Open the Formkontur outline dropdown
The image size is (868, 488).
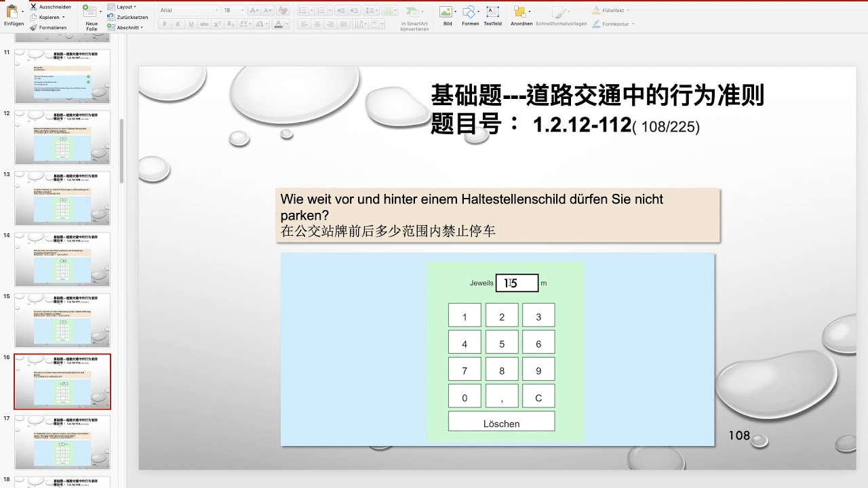pyautogui.click(x=614, y=24)
